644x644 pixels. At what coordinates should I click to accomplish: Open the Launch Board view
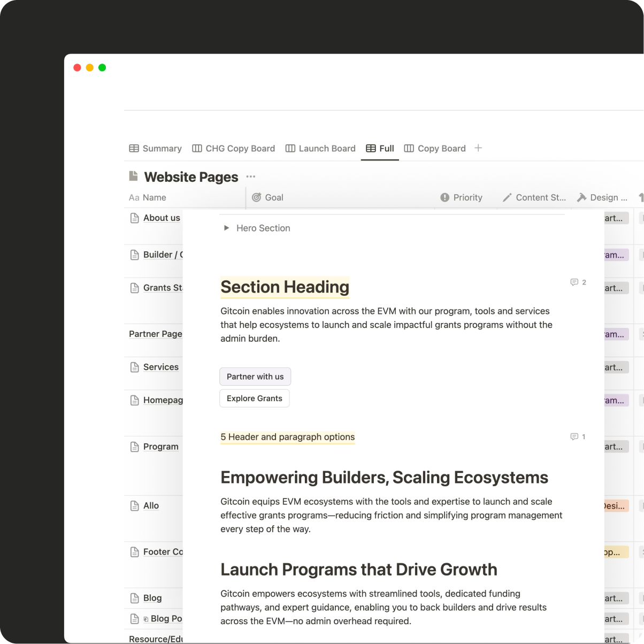point(320,148)
